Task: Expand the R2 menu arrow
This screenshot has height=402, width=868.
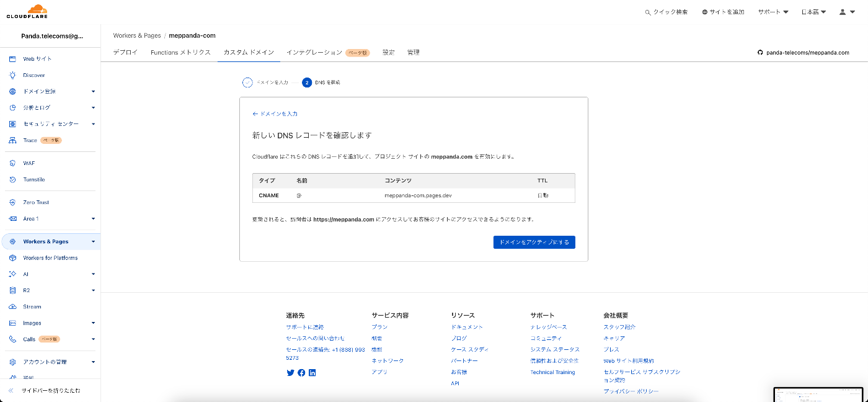Action: (x=93, y=290)
